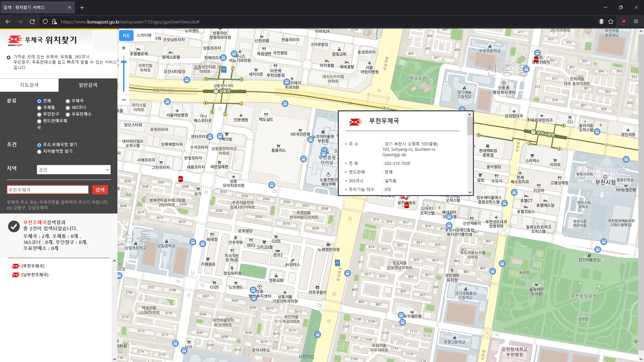
Task: Click the 우체국 위치찾기 Korea Post logo
Action: click(43, 41)
